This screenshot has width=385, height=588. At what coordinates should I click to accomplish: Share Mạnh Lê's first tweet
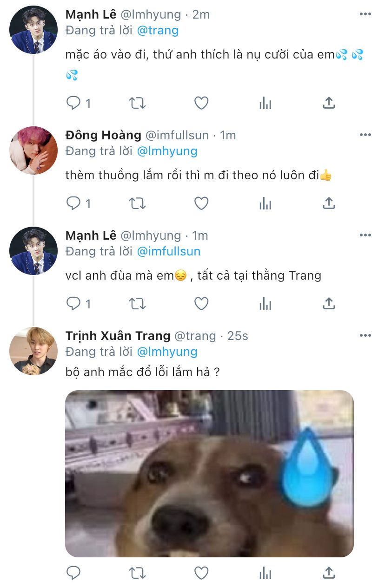point(329,103)
